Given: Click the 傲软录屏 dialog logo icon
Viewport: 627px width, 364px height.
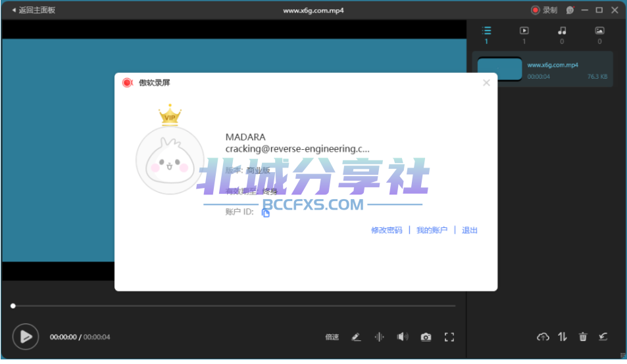Looking at the screenshot, I should pos(127,83).
